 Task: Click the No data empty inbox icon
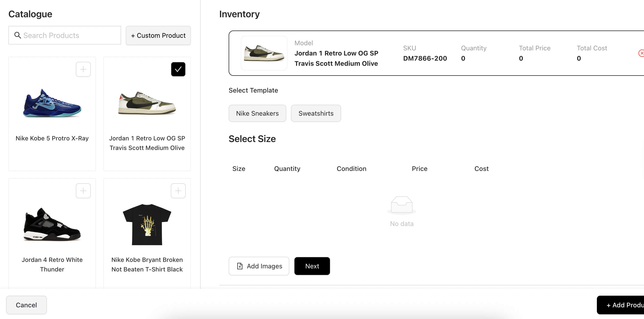pos(402,205)
